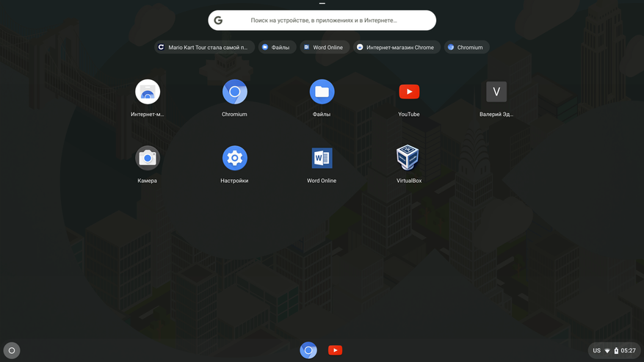Viewport: 644px width, 362px height.
Task: Open the status tray showing 05:27
Action: (614, 350)
